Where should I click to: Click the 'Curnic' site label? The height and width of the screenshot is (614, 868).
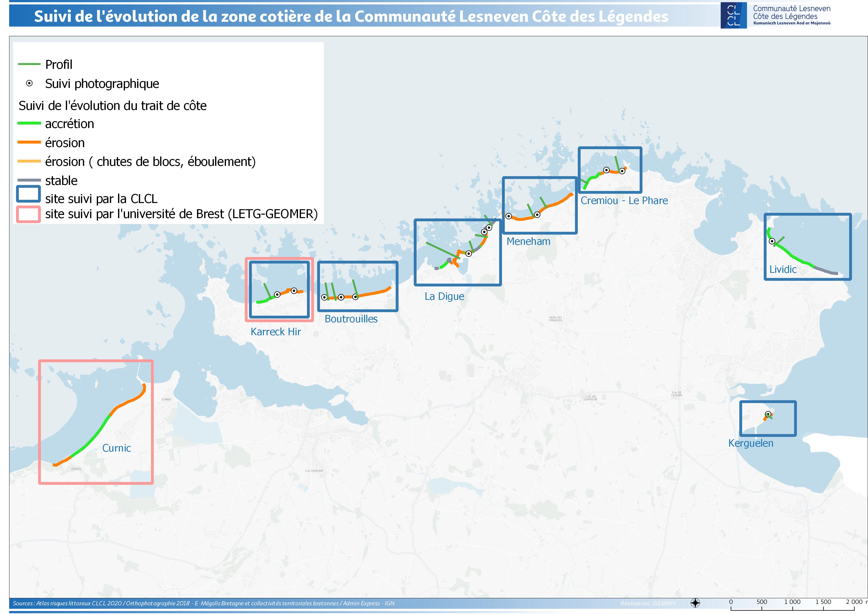(116, 448)
